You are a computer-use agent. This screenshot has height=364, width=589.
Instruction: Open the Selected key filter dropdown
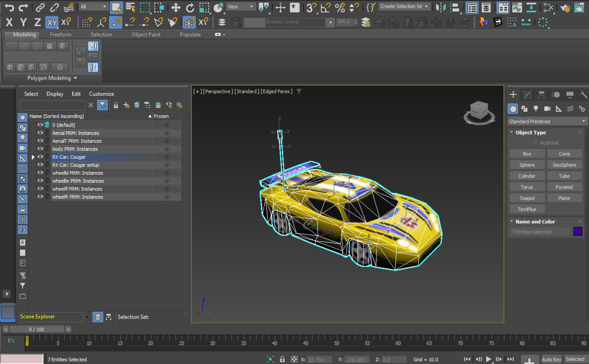(575, 359)
